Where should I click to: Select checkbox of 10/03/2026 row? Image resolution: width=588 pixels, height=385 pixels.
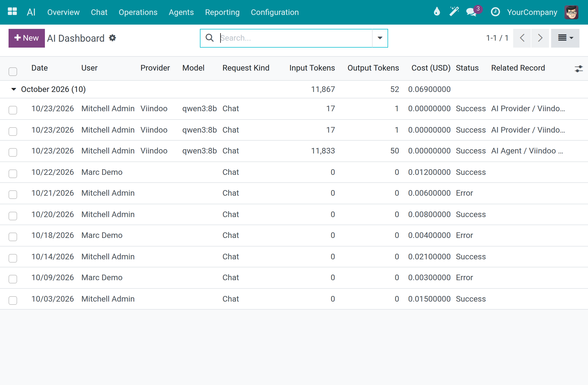[13, 300]
